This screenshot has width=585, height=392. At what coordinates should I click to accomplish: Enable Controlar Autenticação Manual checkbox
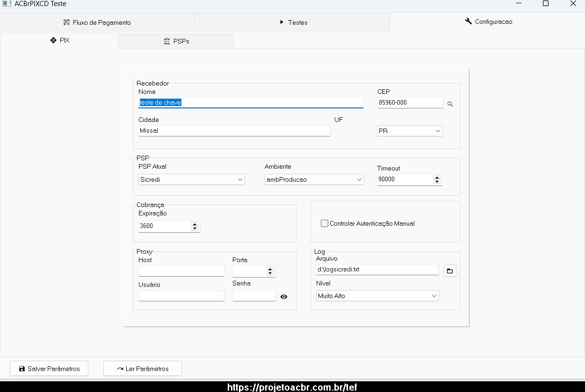tap(325, 223)
